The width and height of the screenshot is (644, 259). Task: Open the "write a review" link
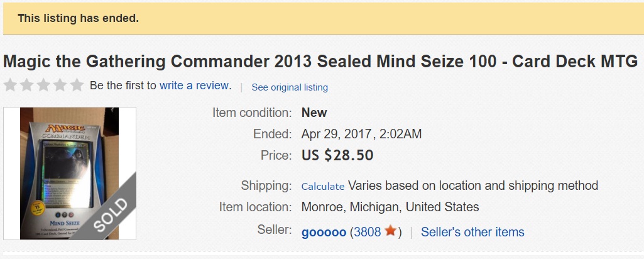click(195, 85)
